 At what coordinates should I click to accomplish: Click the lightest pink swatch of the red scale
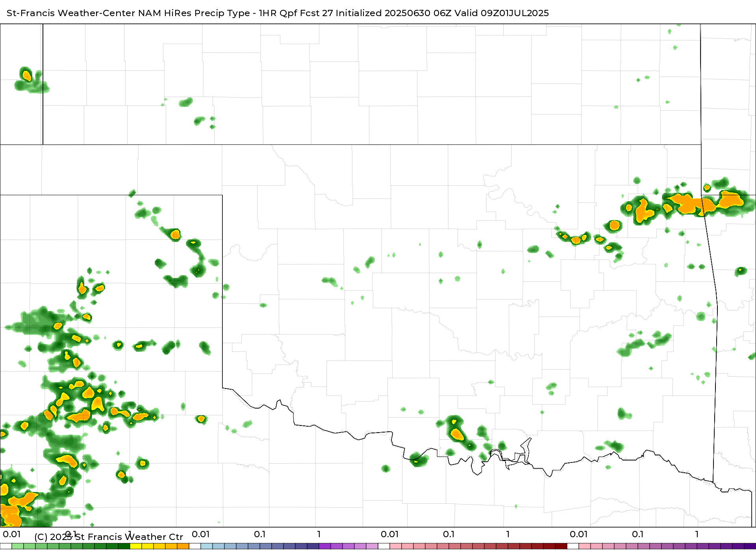pos(396,546)
